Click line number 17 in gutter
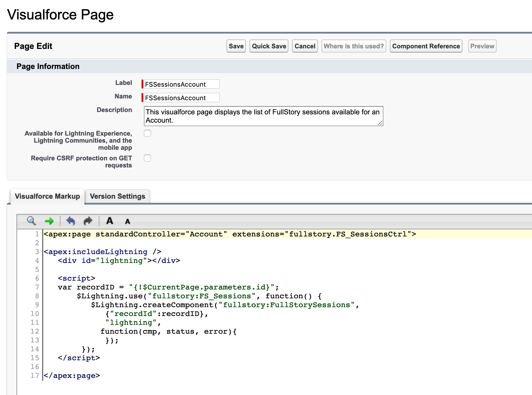Viewport: 532px width, 395px height. tap(35, 376)
